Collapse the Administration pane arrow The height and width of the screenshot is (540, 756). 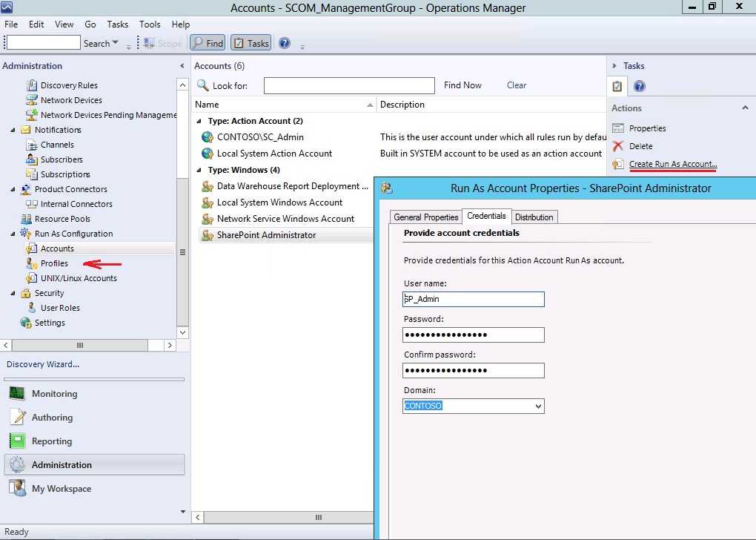(x=182, y=66)
